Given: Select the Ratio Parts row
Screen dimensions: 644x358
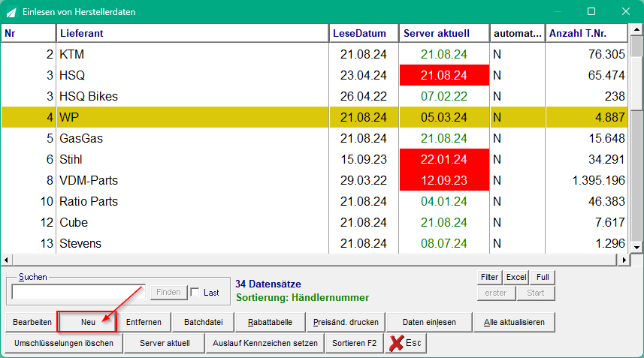Looking at the screenshot, I should pyautogui.click(x=315, y=201).
